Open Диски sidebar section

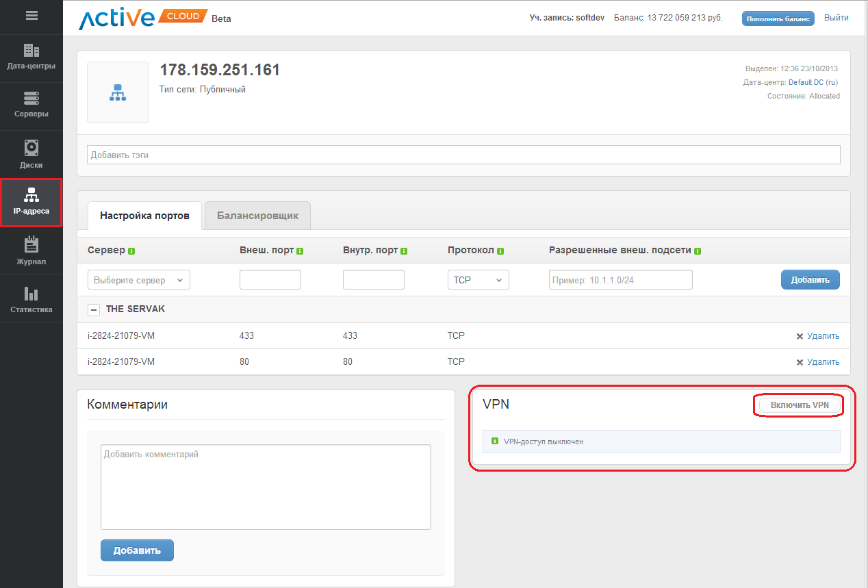click(x=31, y=155)
